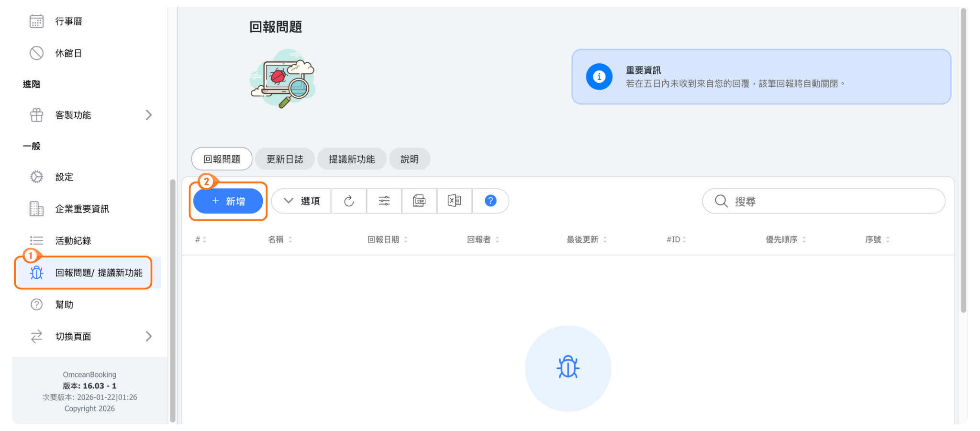Switch to the 更新日誌 tab
The height and width of the screenshot is (431, 980).
(x=285, y=159)
